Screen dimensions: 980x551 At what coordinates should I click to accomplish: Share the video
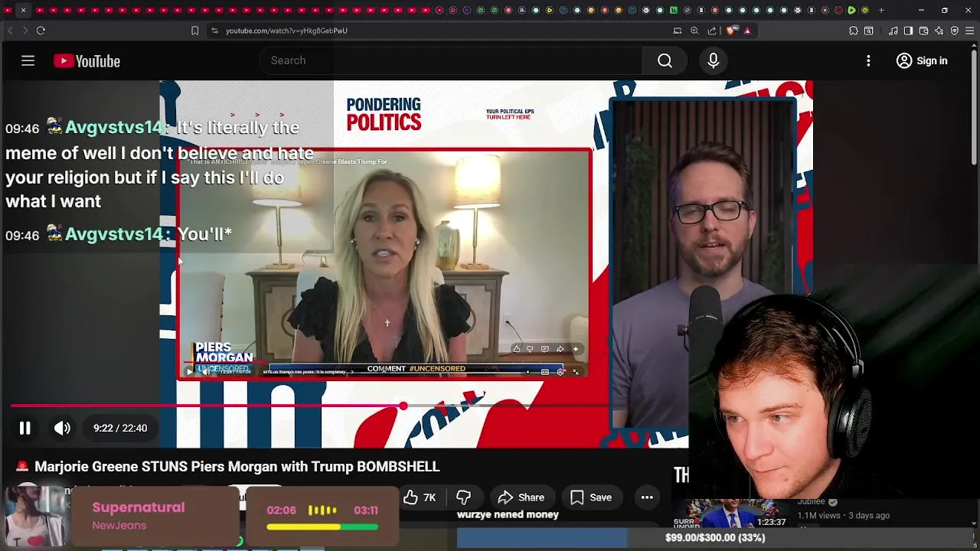521,497
